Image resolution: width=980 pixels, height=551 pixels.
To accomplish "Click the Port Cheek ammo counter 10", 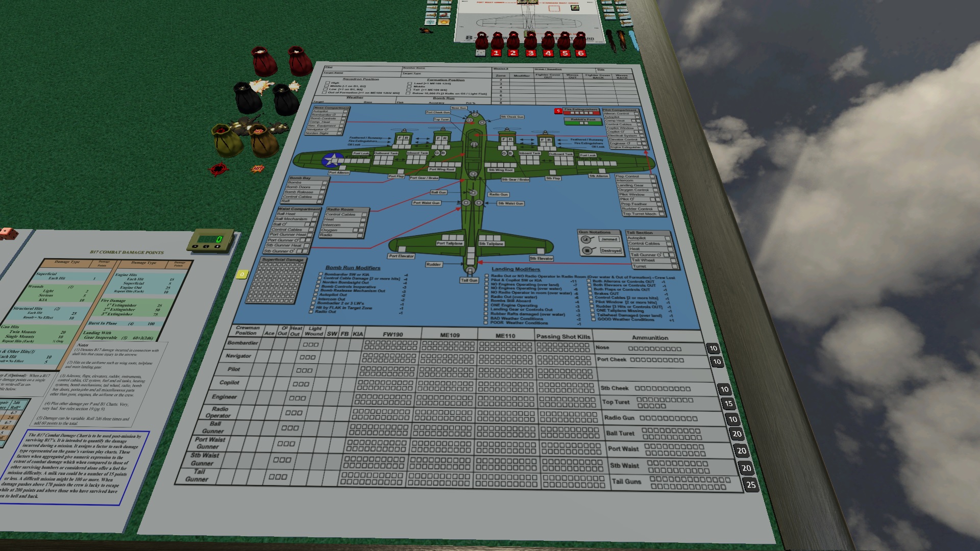I will pos(717,362).
